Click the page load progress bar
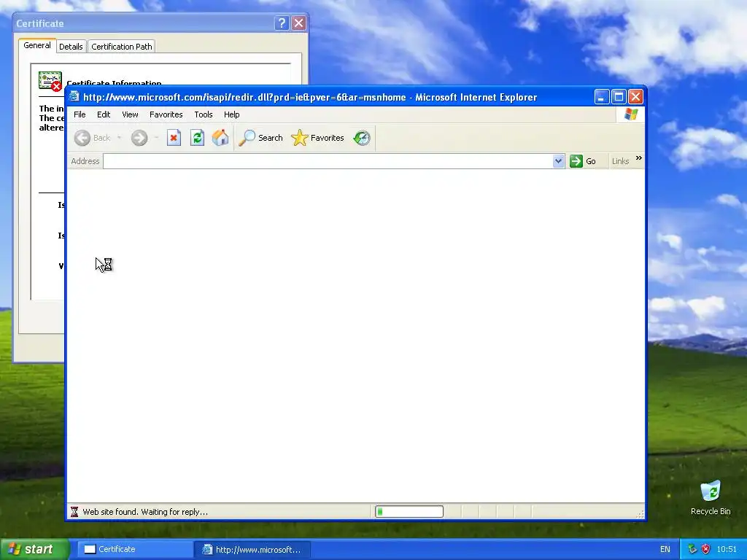Viewport: 747px width, 560px height. (x=409, y=512)
